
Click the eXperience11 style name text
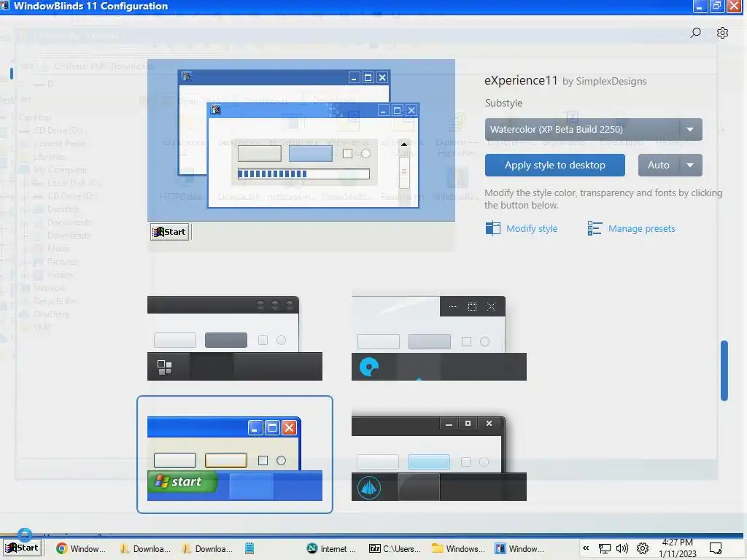click(521, 80)
